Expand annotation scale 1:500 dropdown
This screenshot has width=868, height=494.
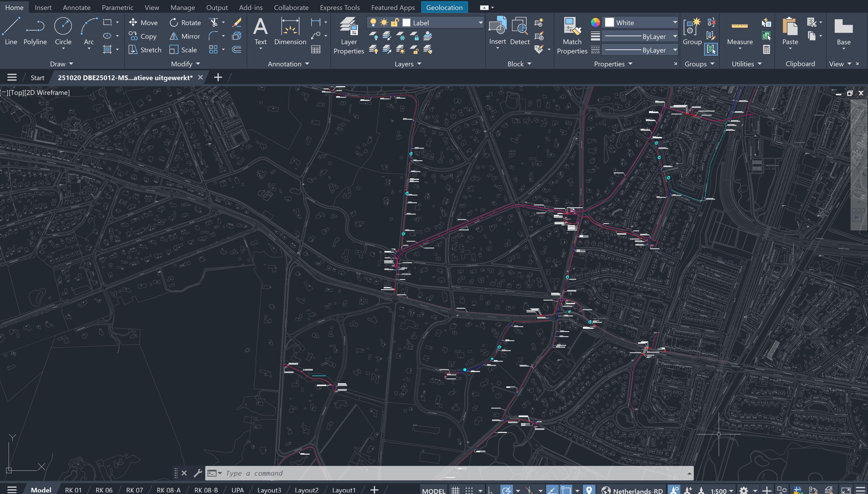click(731, 491)
